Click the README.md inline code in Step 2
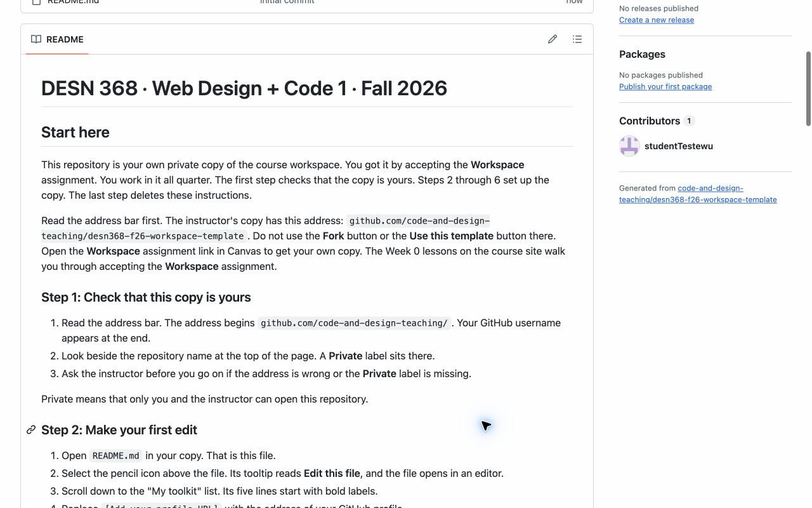812x508 pixels. click(x=115, y=455)
